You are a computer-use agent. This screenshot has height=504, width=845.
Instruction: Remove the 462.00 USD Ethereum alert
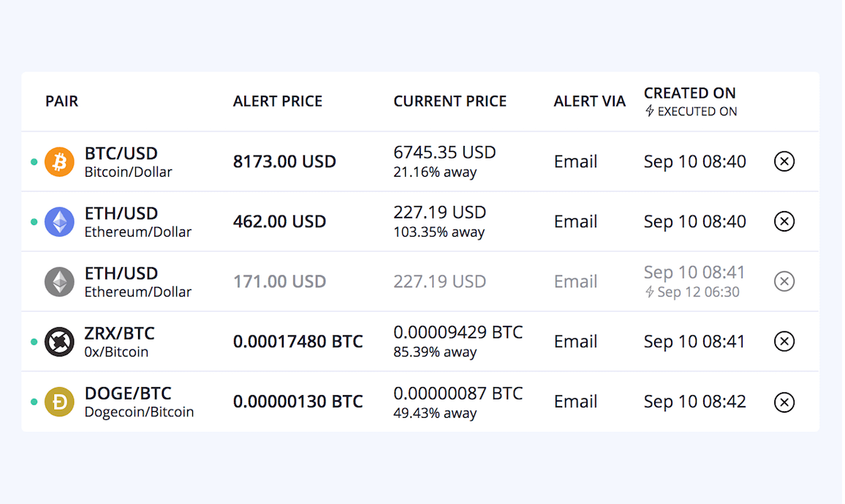click(x=784, y=221)
